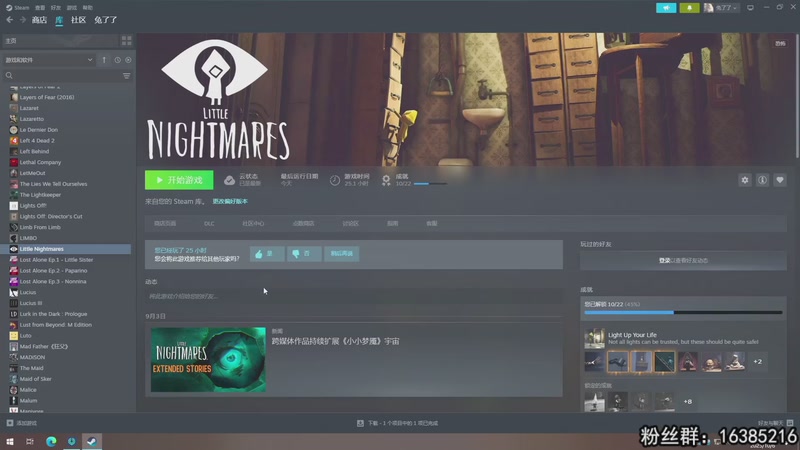The height and width of the screenshot is (450, 800).
Task: Select Left 4 Dead 2 in library
Action: 37,140
